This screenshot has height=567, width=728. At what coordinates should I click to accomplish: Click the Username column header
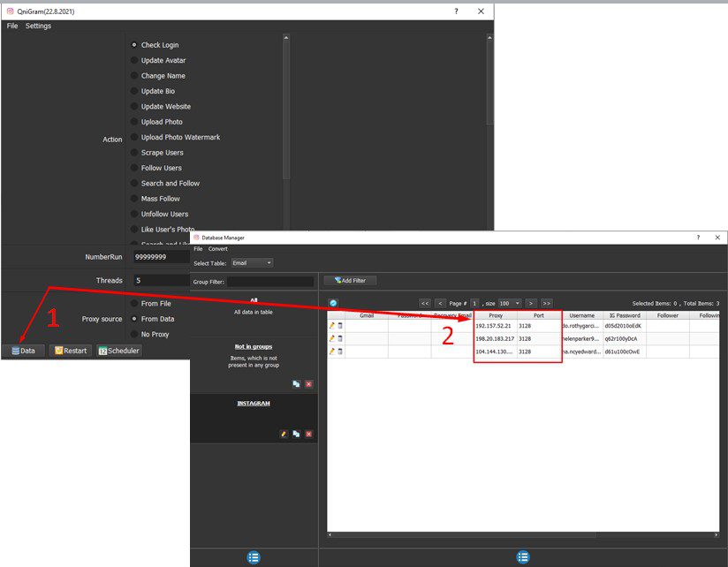(581, 315)
